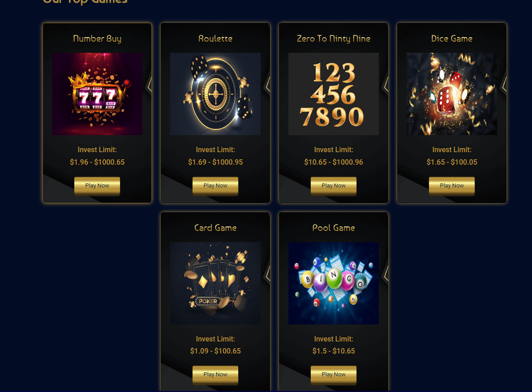Click Play Now on Card Game
This screenshot has height=392, width=532.
pos(215,375)
